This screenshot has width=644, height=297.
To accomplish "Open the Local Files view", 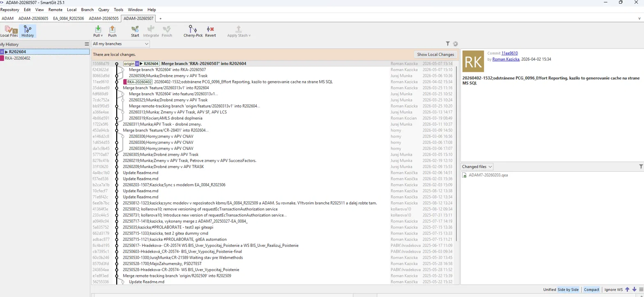I will (x=9, y=31).
